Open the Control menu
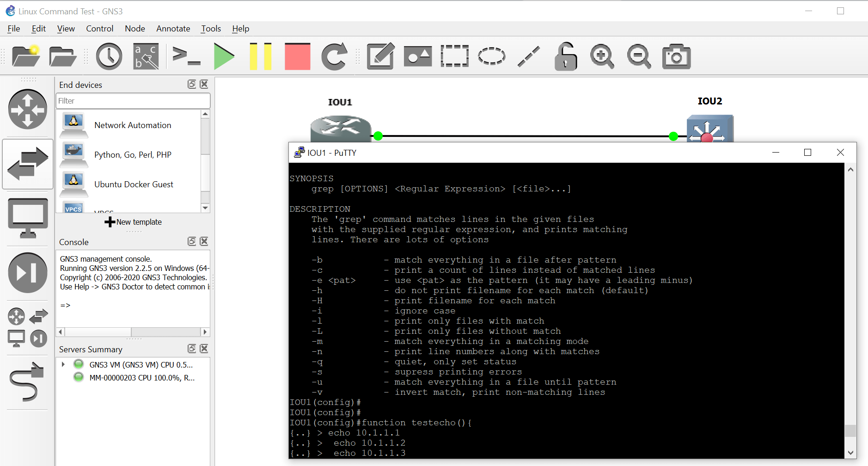Image resolution: width=868 pixels, height=466 pixels. coord(100,29)
